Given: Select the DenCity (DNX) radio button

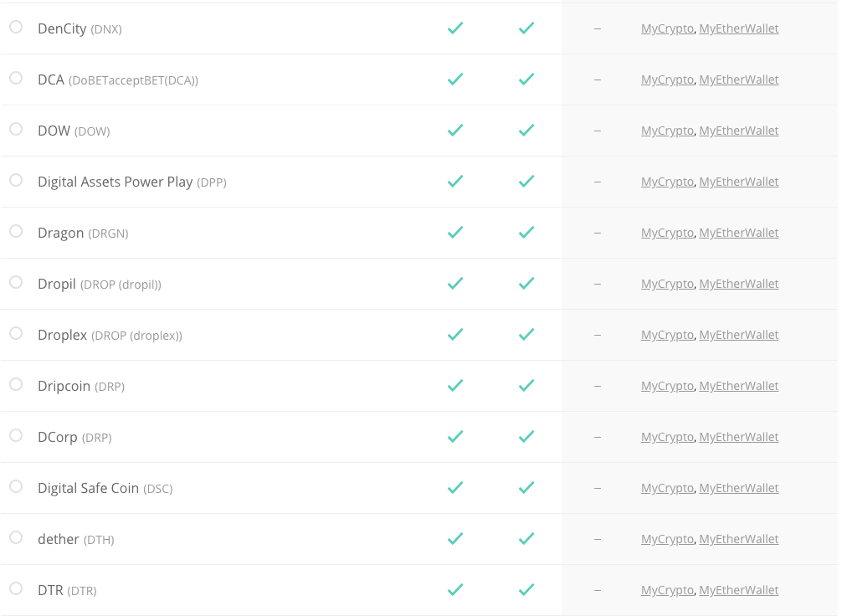Looking at the screenshot, I should (x=16, y=27).
